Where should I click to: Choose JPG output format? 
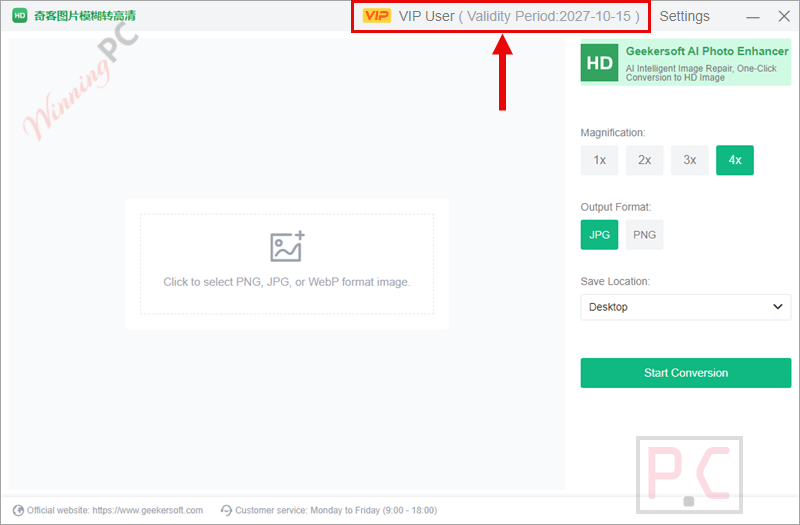(599, 235)
